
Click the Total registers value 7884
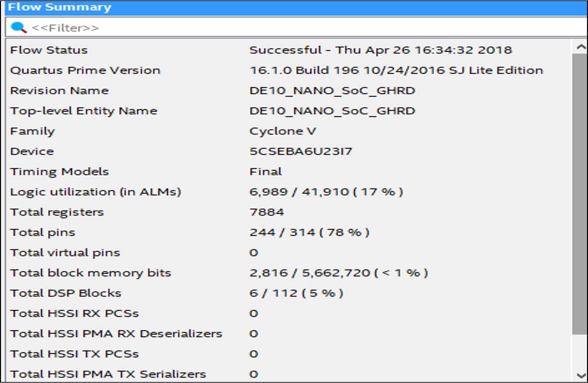267,212
